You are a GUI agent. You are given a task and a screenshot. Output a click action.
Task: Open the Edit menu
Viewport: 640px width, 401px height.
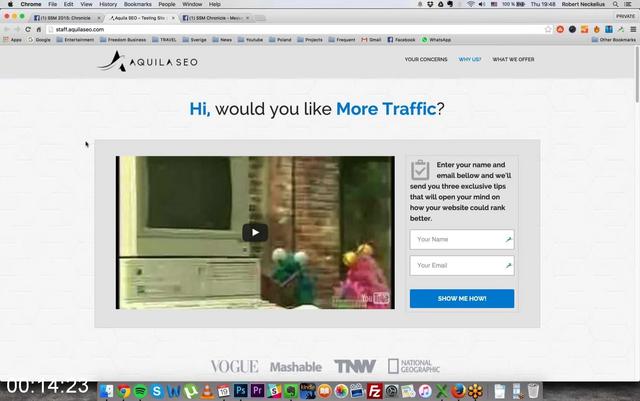coord(69,4)
